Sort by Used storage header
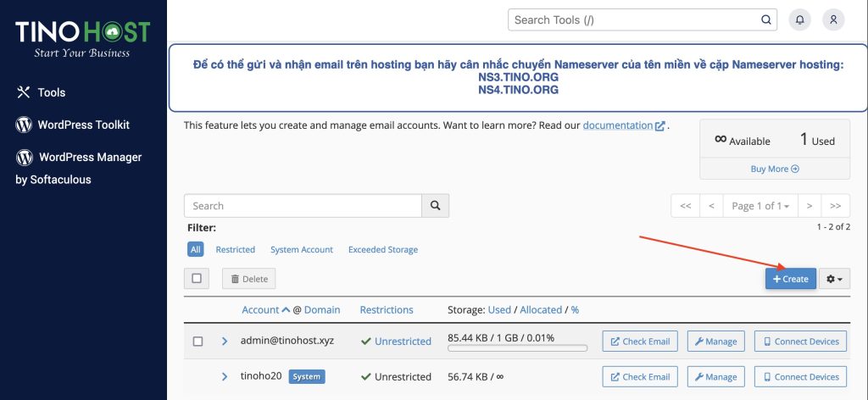The width and height of the screenshot is (868, 400). [x=499, y=310]
